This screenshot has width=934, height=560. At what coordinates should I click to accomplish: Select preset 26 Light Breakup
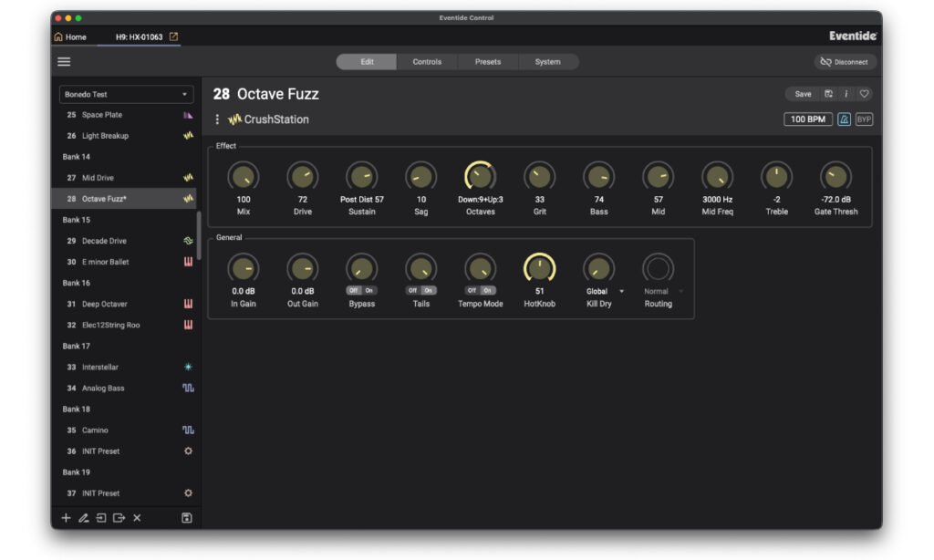tap(124, 136)
